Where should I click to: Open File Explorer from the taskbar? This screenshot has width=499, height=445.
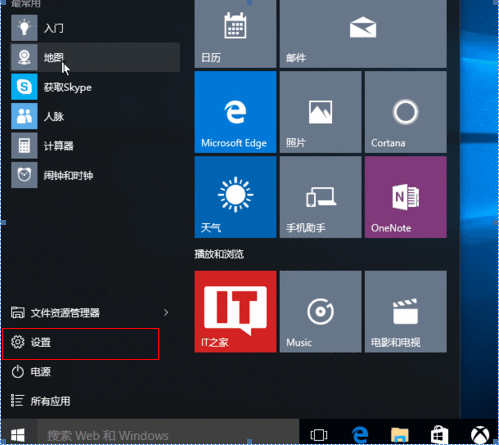click(399, 435)
